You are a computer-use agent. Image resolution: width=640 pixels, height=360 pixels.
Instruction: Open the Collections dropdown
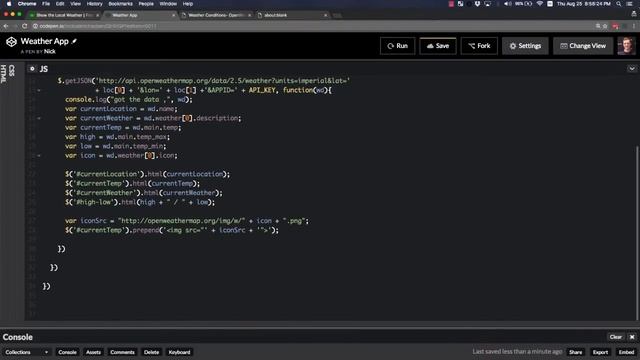tap(27, 352)
